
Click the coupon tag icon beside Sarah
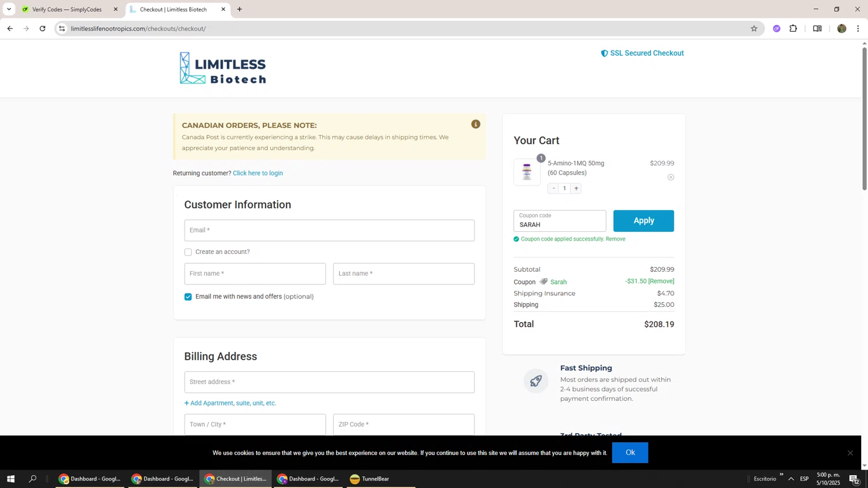[543, 282]
